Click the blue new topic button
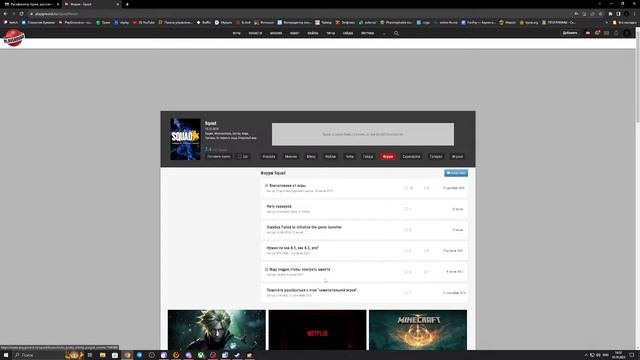This screenshot has width=640, height=360. coord(456,173)
